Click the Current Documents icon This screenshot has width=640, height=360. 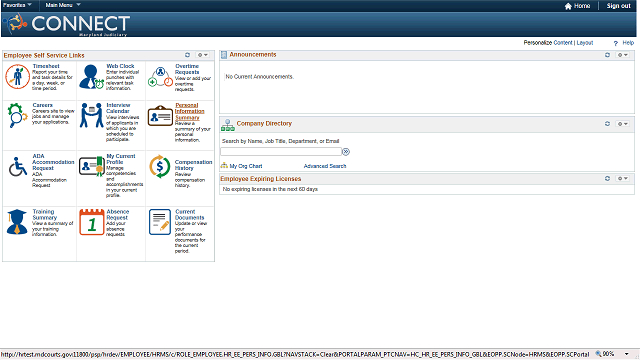pos(160,222)
